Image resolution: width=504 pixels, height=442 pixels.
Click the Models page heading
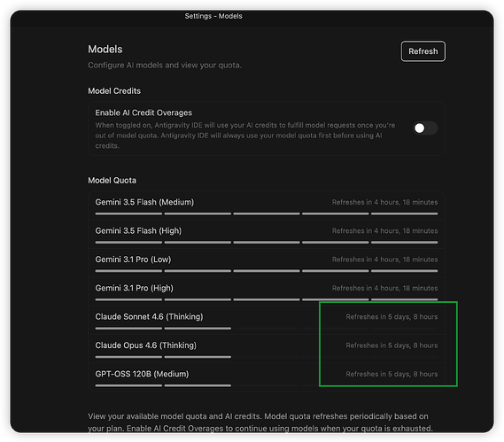tap(105, 50)
